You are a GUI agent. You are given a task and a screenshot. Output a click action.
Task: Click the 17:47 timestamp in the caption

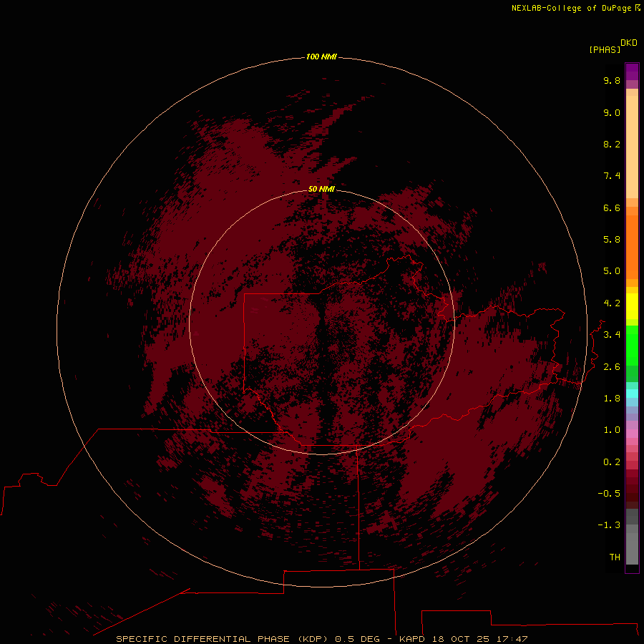[x=512, y=639]
